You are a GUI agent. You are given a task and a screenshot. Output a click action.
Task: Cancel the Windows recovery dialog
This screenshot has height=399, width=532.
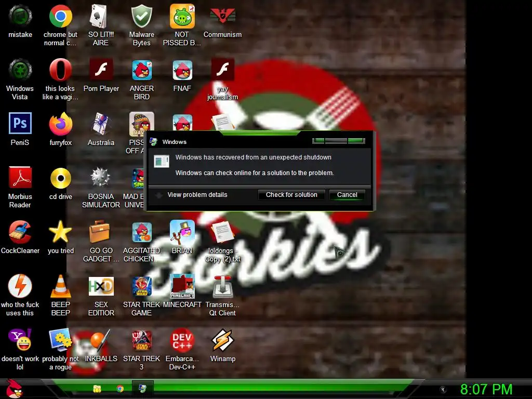click(347, 195)
